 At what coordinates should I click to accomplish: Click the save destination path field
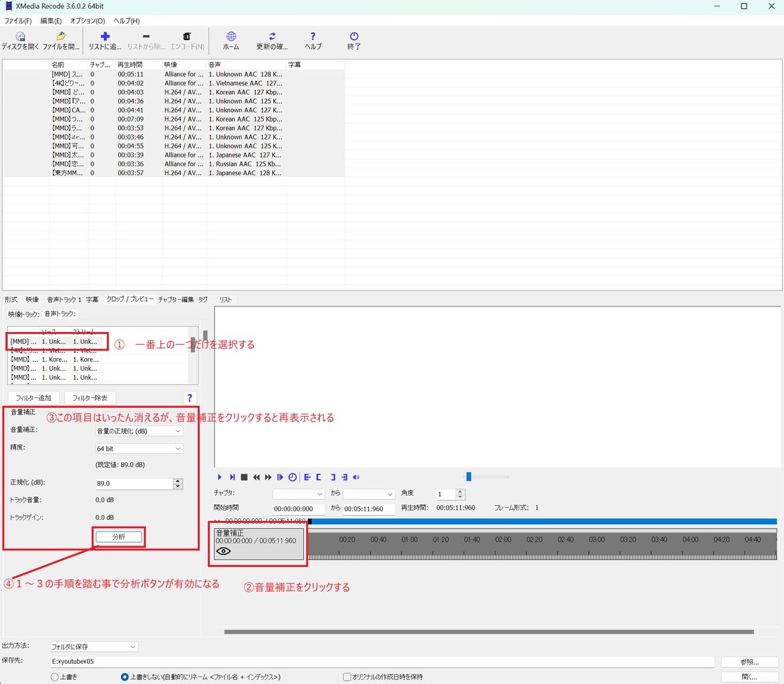pos(383,661)
